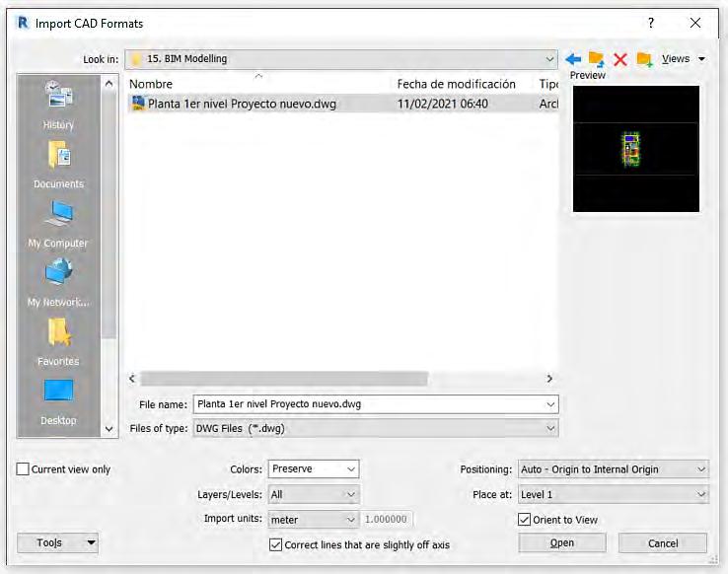The height and width of the screenshot is (574, 728).
Task: Open the Tools dropdown button
Action: 57,542
